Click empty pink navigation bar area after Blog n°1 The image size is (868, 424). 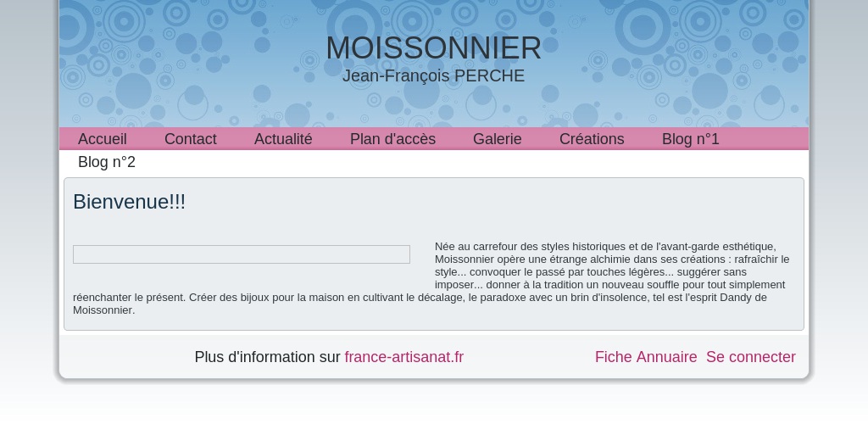point(764,139)
